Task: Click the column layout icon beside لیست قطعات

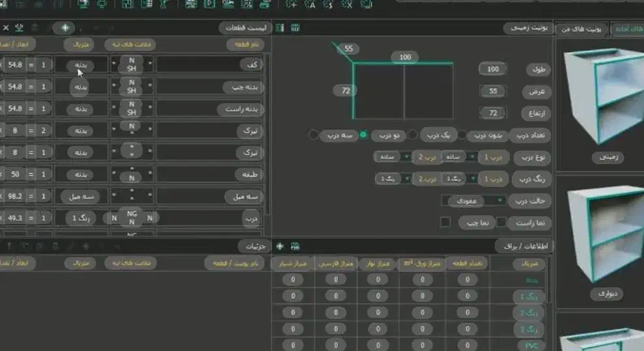Action: 281,28
